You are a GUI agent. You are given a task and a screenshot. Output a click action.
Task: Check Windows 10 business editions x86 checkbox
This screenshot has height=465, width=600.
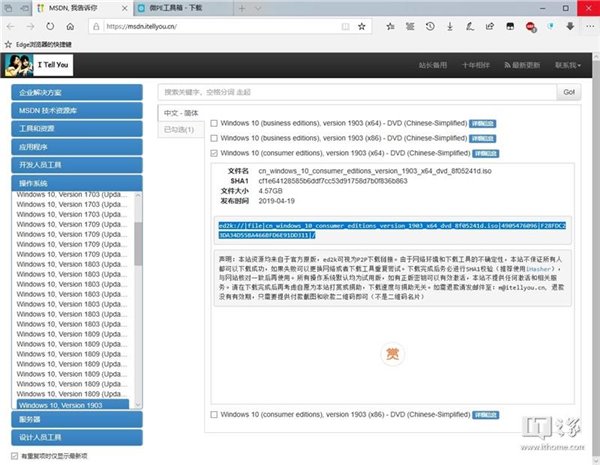[x=214, y=138]
